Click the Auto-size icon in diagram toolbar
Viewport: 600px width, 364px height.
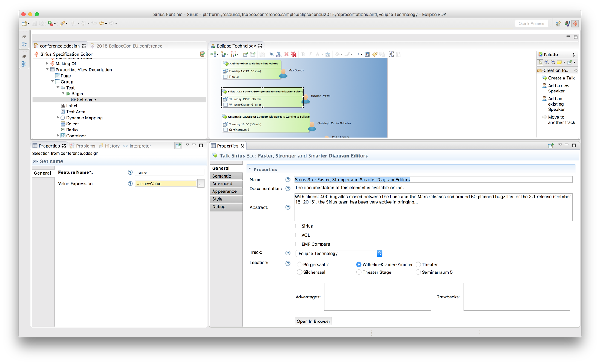tap(391, 54)
